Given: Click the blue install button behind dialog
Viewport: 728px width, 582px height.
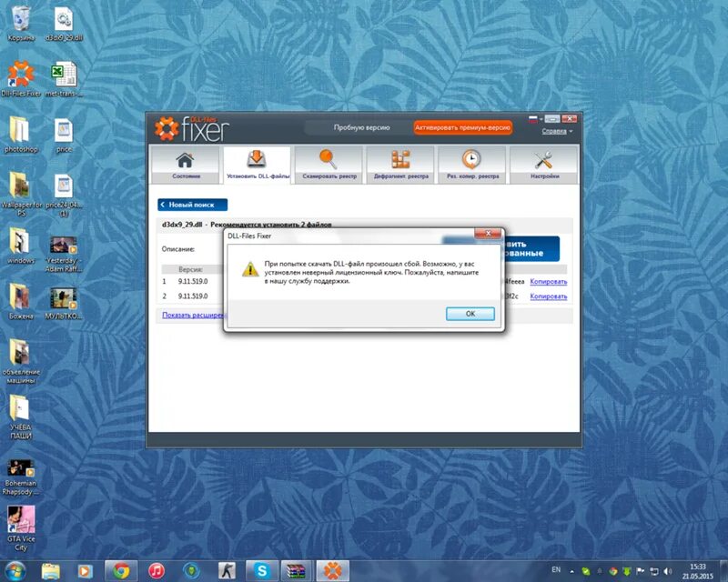Looking at the screenshot, I should (531, 249).
